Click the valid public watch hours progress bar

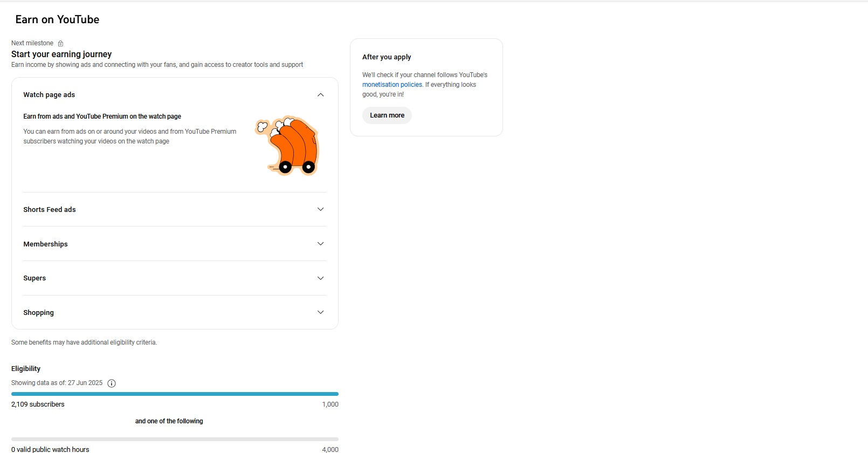coord(175,440)
